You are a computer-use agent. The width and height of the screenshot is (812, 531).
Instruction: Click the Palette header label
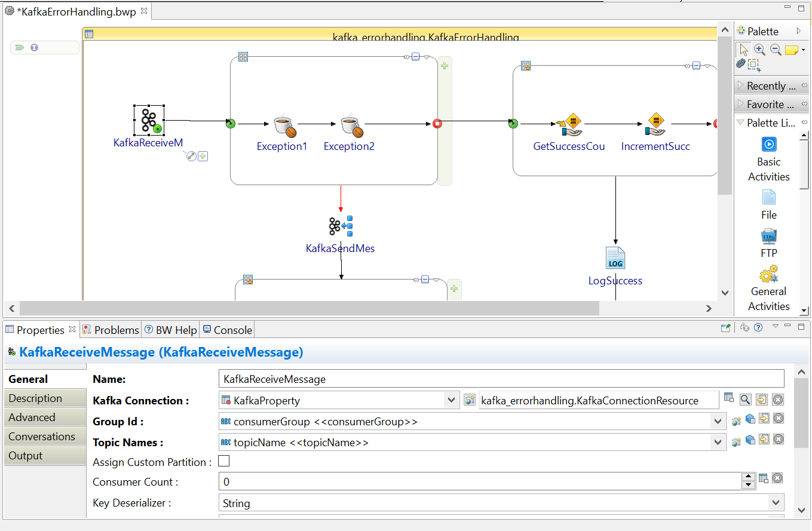763,31
